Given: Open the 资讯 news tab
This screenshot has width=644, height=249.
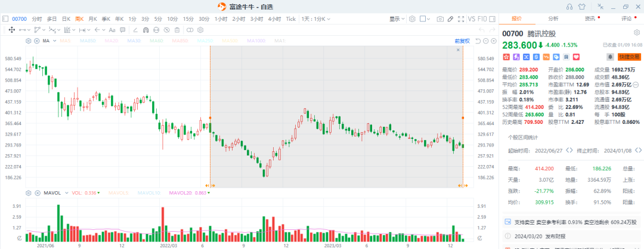Looking at the screenshot, I should tap(590, 18).
